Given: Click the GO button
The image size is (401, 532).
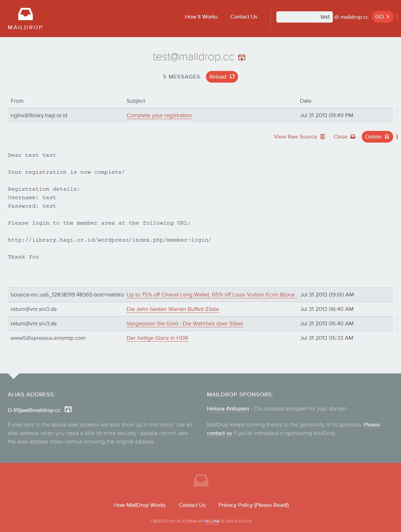Looking at the screenshot, I should (x=382, y=17).
